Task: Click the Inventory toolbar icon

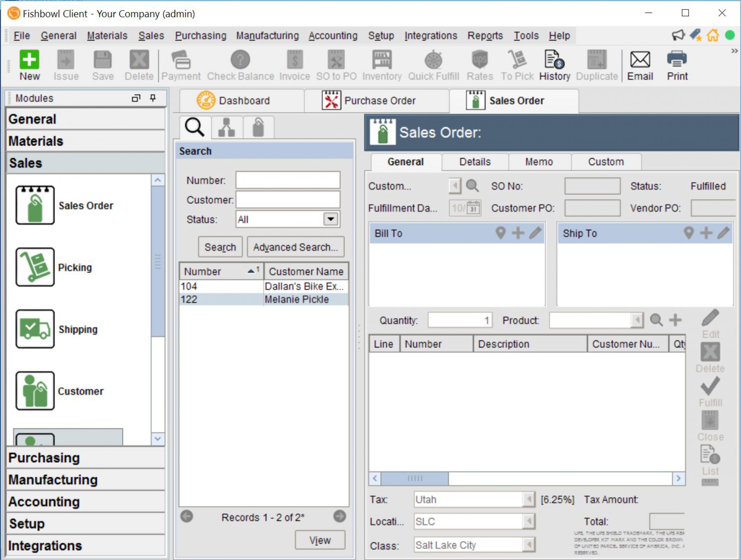Action: pos(381,65)
